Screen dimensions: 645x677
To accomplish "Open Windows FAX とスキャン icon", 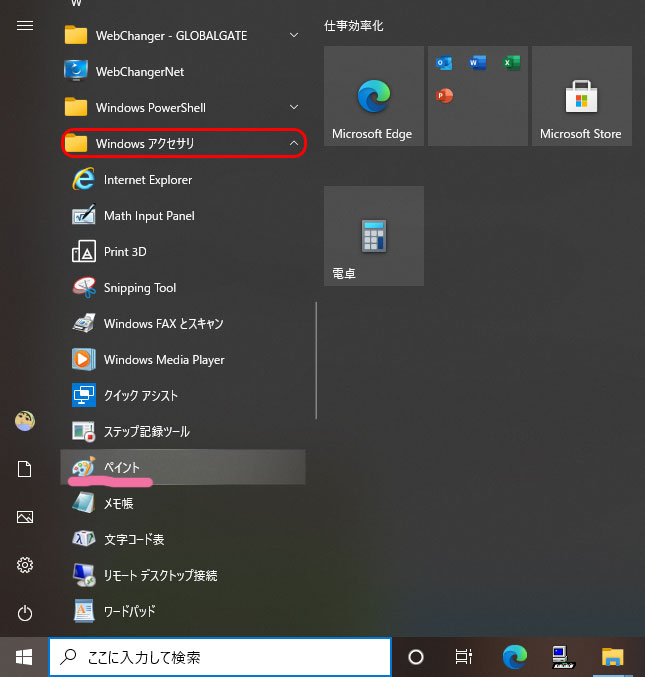I will click(x=84, y=323).
